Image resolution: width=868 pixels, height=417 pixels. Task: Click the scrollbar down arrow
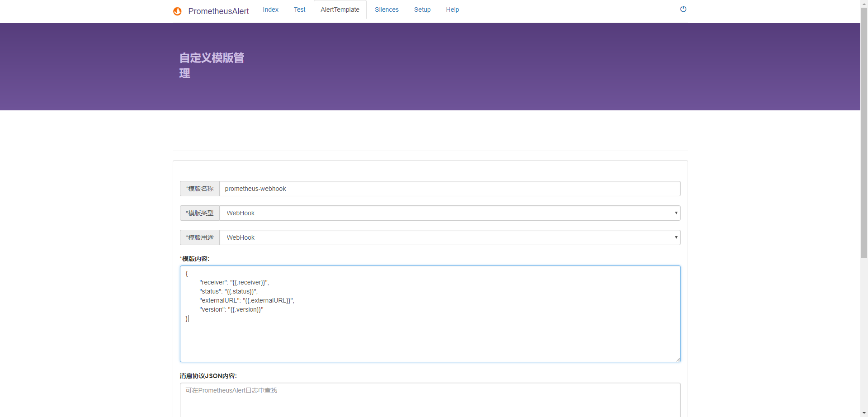click(864, 413)
